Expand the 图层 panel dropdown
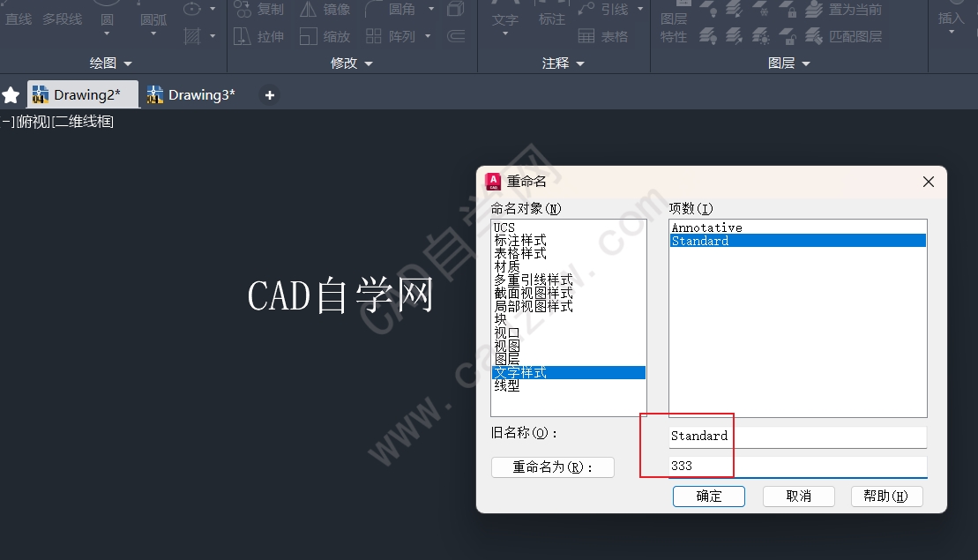 (x=789, y=63)
